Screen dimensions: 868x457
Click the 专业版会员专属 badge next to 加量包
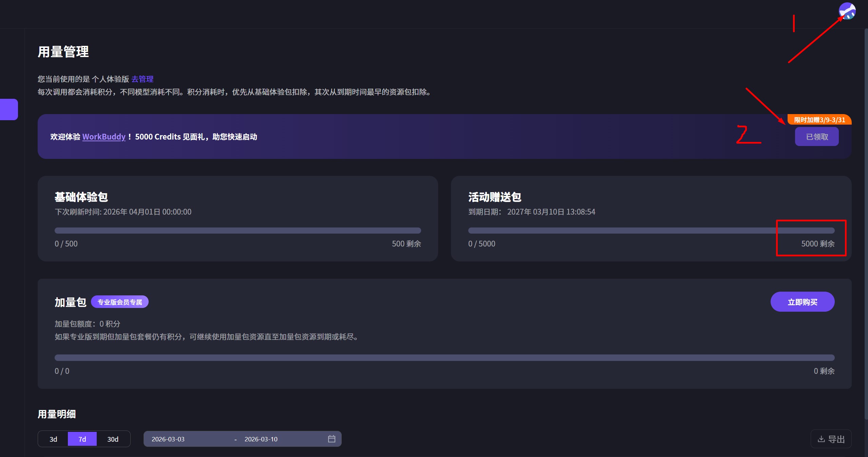119,301
